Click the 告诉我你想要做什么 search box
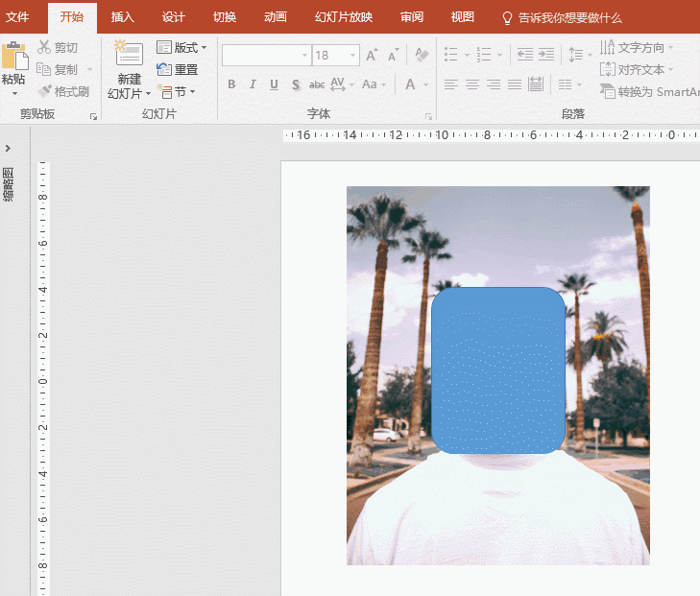Viewport: 700px width, 596px height. [562, 18]
